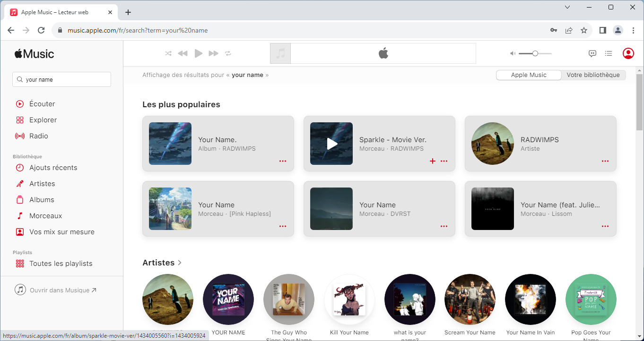Open more options for Sparkle - Movie Ver.
This screenshot has height=341, width=644.
(x=444, y=161)
